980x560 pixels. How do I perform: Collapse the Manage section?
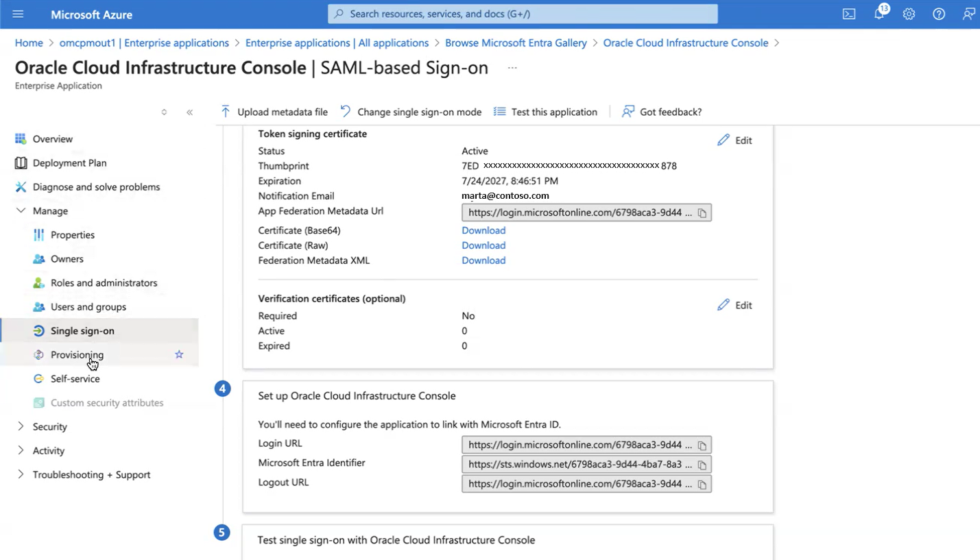[x=21, y=210]
